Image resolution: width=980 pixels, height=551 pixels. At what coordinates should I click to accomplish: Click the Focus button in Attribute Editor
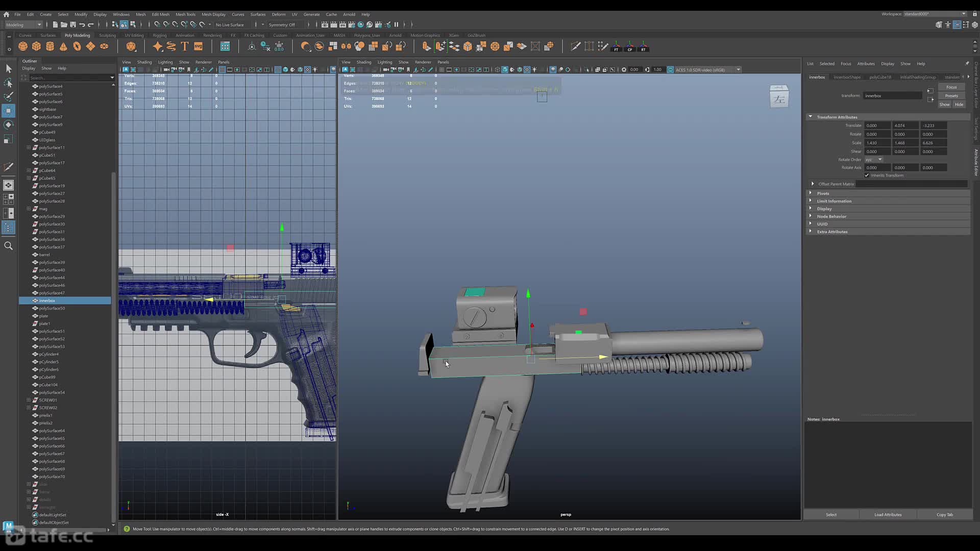pyautogui.click(x=951, y=87)
